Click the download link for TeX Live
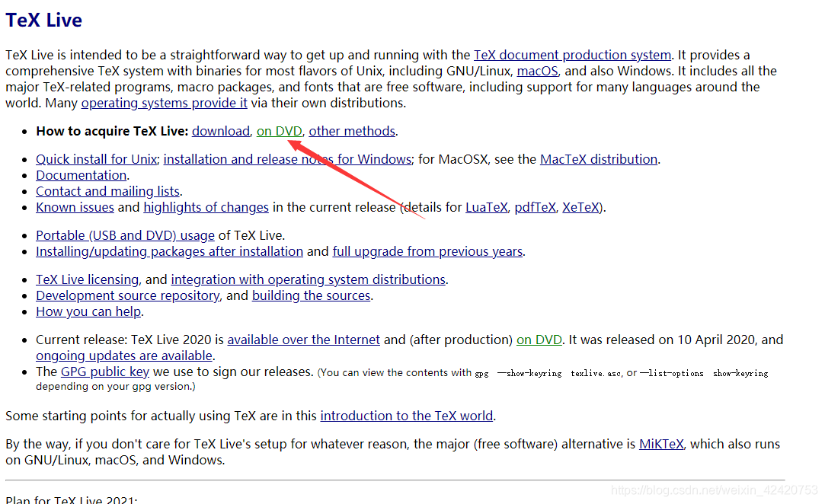Image resolution: width=825 pixels, height=504 pixels. (221, 131)
